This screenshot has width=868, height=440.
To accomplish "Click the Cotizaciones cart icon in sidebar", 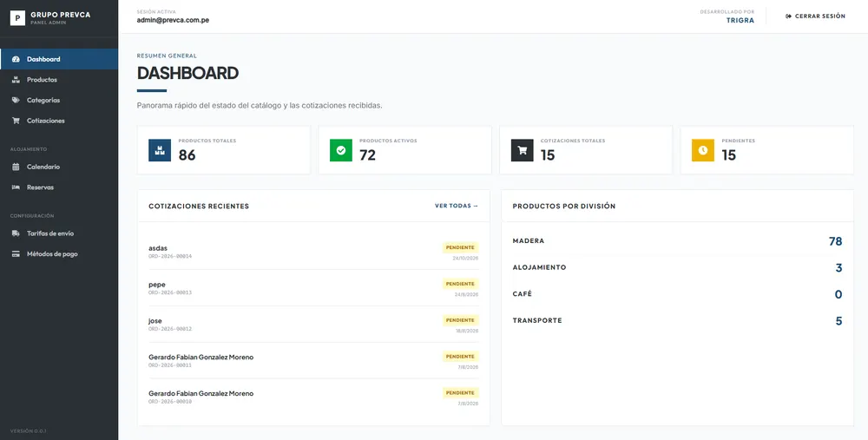I will (x=16, y=121).
